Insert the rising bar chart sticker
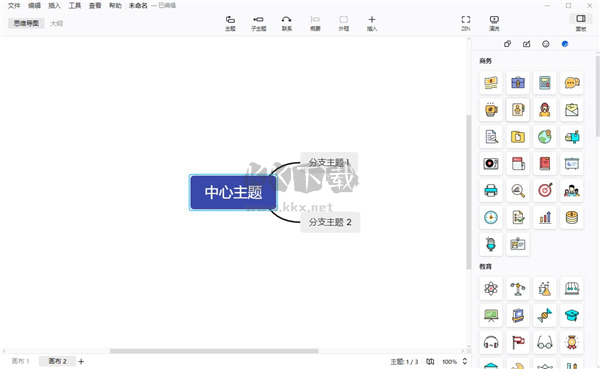Viewport: 600px width, 369px height. (545, 217)
